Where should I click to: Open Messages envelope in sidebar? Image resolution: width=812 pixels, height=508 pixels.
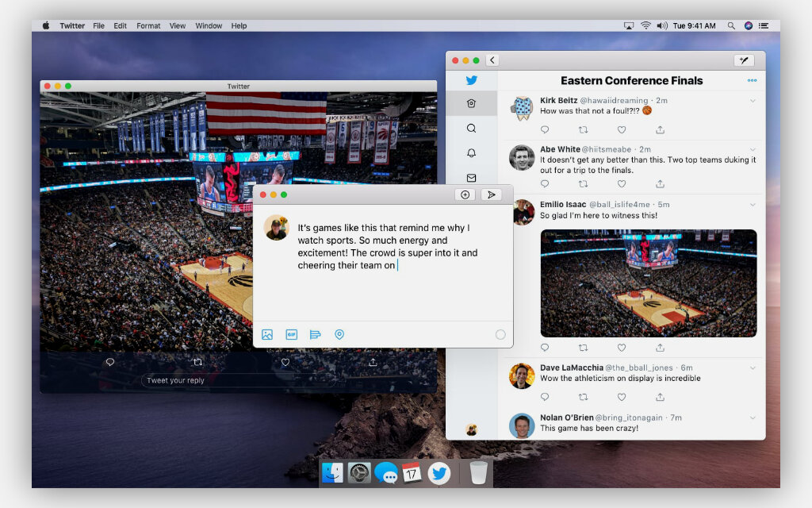(x=471, y=178)
